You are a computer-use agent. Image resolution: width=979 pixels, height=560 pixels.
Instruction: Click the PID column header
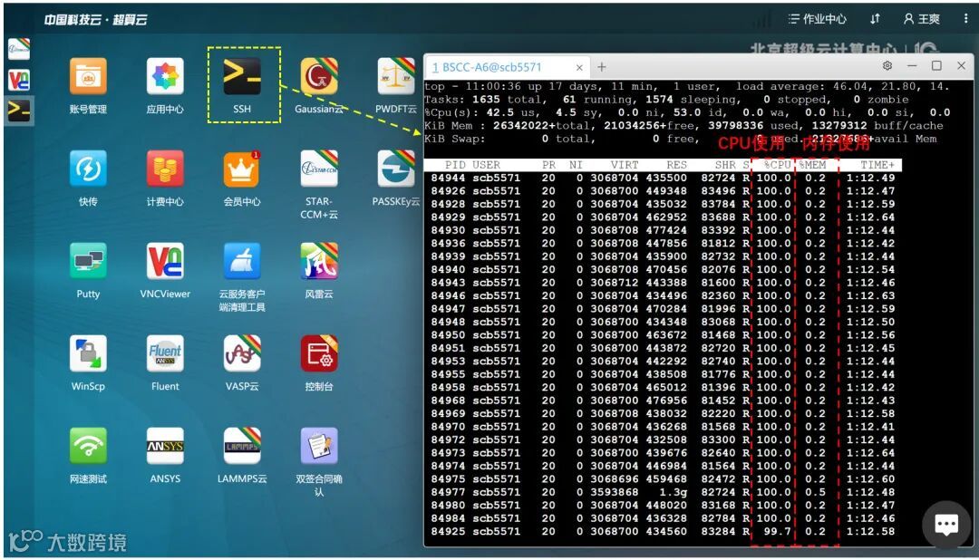455,165
